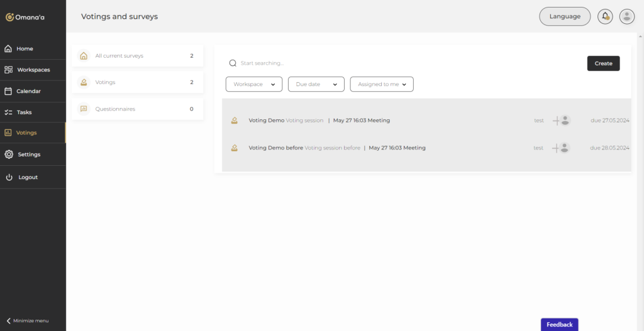Collapse sidebar using Minimize menu
The image size is (644, 331).
(28, 320)
